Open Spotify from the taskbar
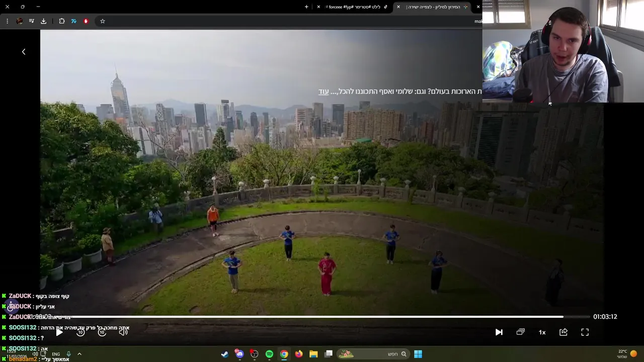 point(269,354)
